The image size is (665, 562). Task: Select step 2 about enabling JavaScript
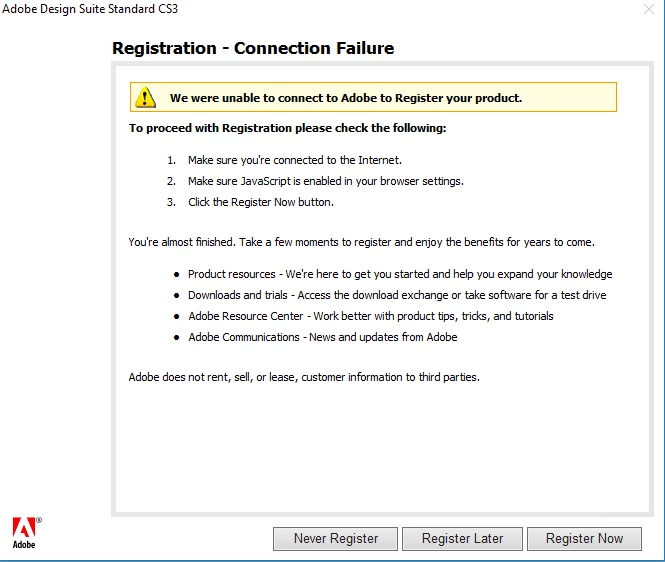click(x=326, y=182)
